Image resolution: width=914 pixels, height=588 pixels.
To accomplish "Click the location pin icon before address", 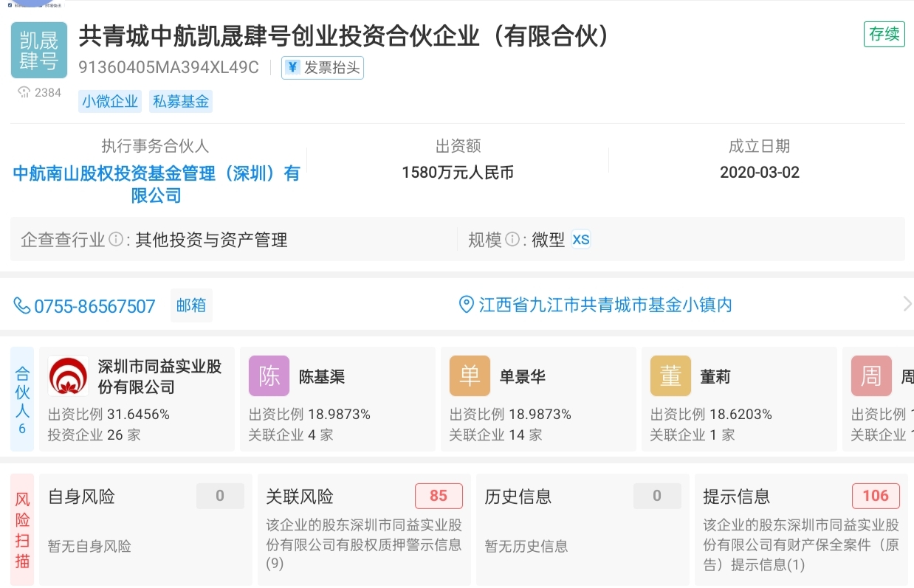I will pos(467,305).
